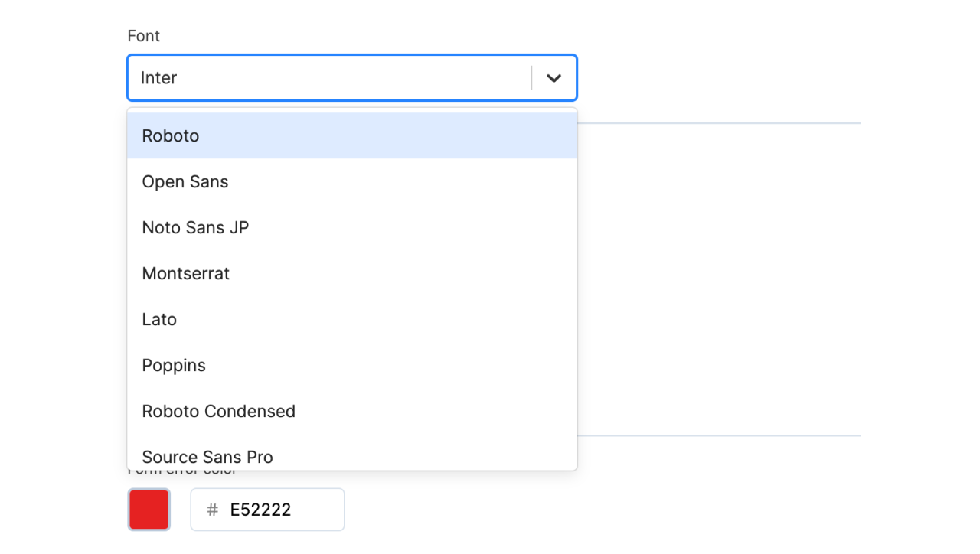Image resolution: width=980 pixels, height=554 pixels.
Task: Click the vertical separator beside the chevron
Action: tap(531, 78)
